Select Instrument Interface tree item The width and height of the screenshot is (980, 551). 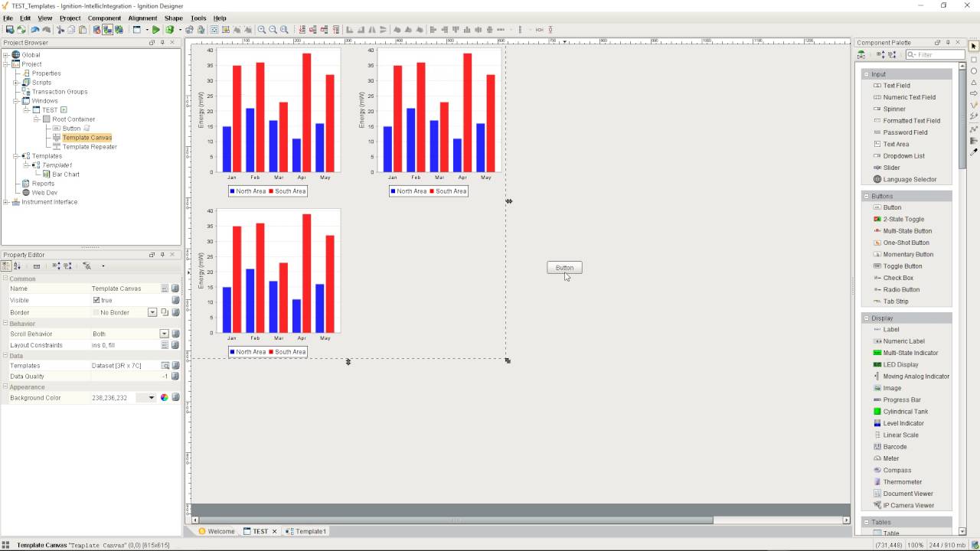pyautogui.click(x=49, y=202)
